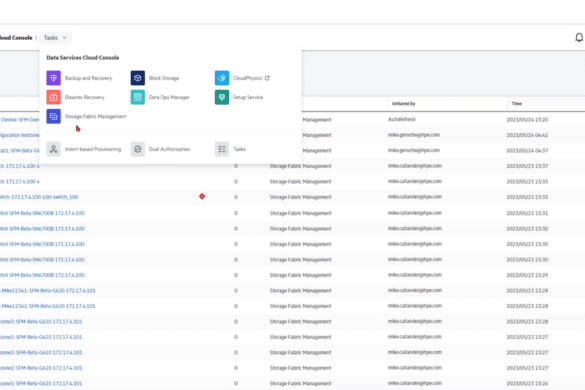585x390 pixels.
Task: Open the Data Ops Manager icon
Action: (138, 97)
